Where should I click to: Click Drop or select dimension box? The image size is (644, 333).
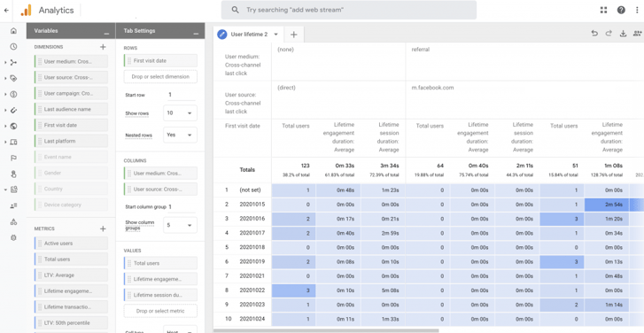160,77
